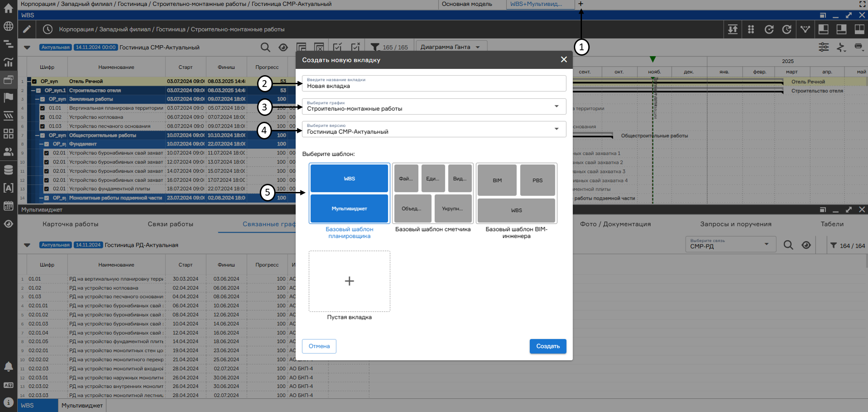Open the people icon in left sidebar
This screenshot has width=868, height=412.
8,152
